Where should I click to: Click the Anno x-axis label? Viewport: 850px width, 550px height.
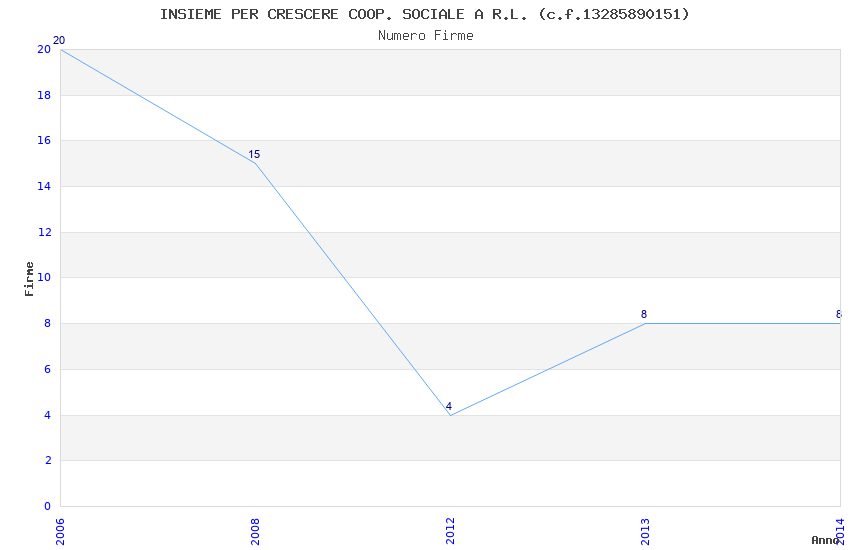click(x=825, y=540)
